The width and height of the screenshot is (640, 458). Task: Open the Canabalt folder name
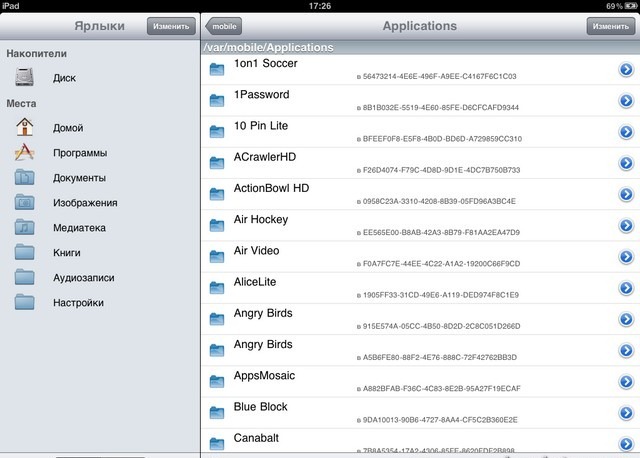coord(256,438)
